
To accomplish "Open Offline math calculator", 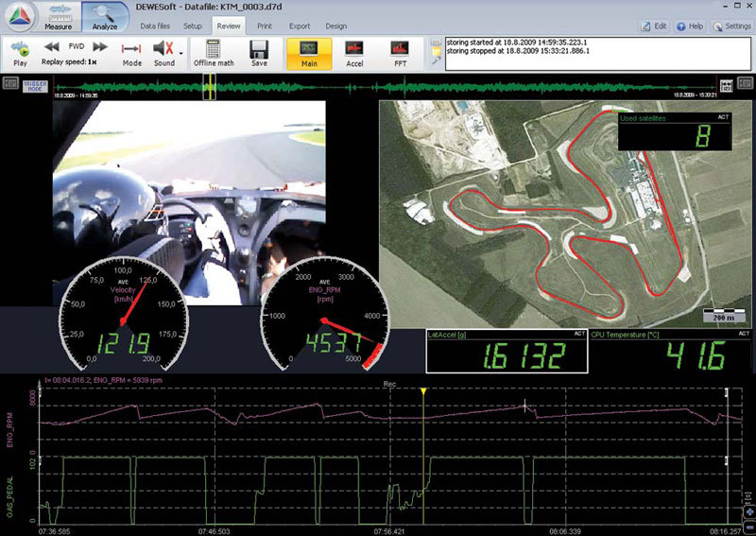I will tap(213, 50).
